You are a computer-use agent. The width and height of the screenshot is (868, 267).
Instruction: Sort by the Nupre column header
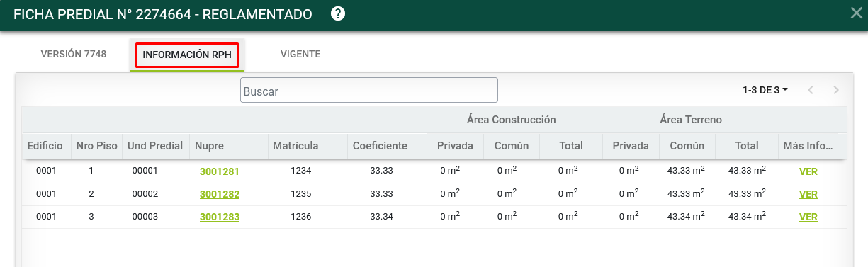pyautogui.click(x=209, y=146)
